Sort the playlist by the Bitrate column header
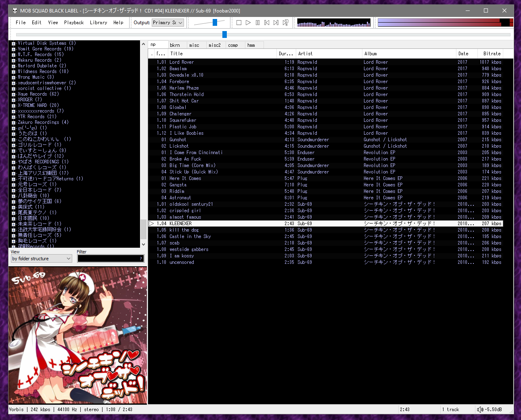521x420 pixels. pos(490,54)
